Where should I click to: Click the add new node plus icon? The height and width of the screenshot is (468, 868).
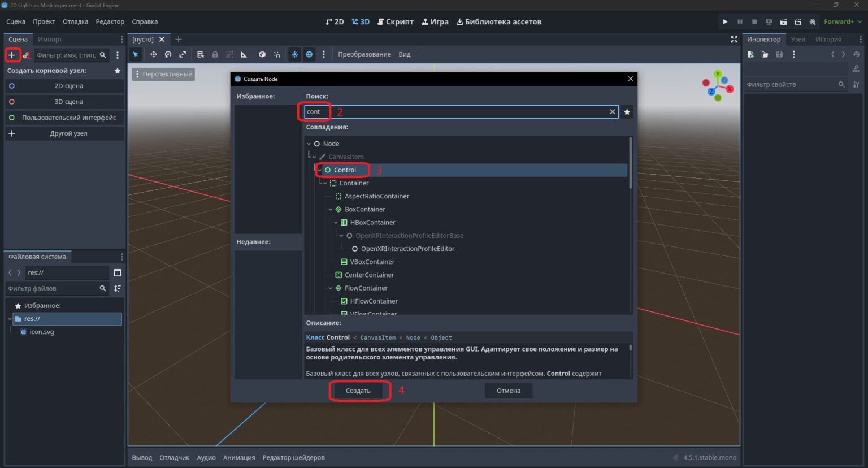tap(12, 55)
